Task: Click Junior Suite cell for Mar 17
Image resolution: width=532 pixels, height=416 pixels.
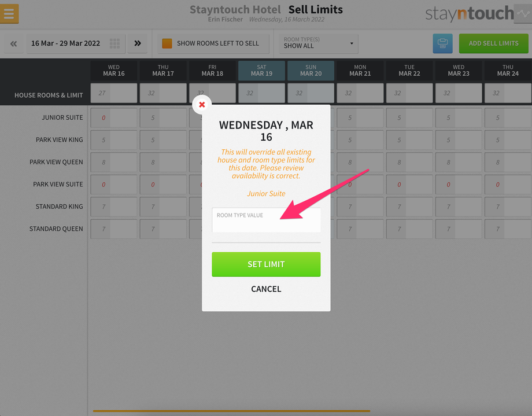Action: tap(163, 118)
